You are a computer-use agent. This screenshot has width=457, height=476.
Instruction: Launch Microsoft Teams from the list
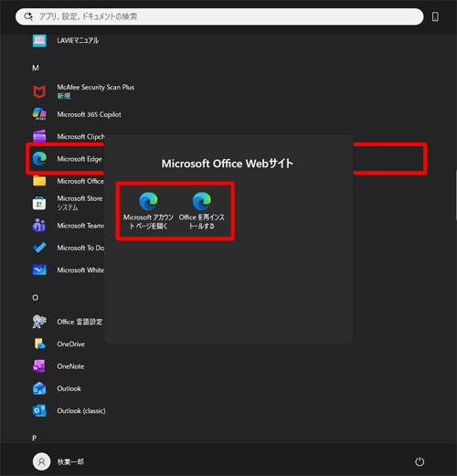(x=69, y=226)
